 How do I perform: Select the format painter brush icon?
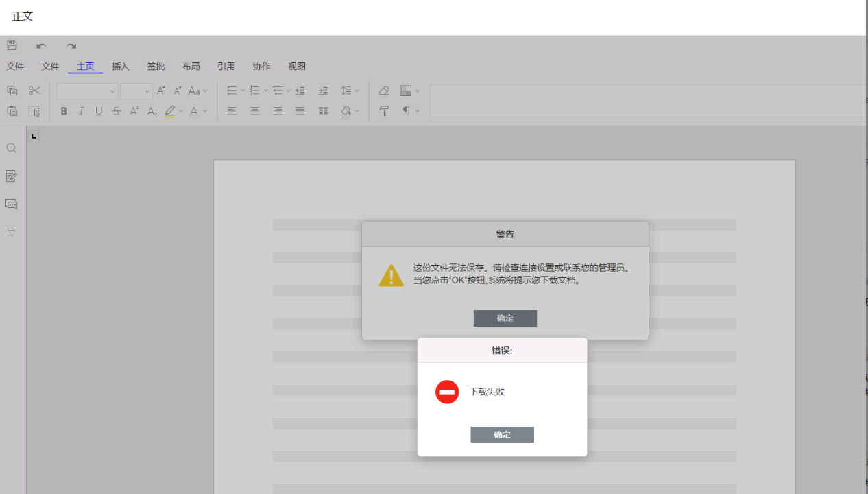[384, 111]
